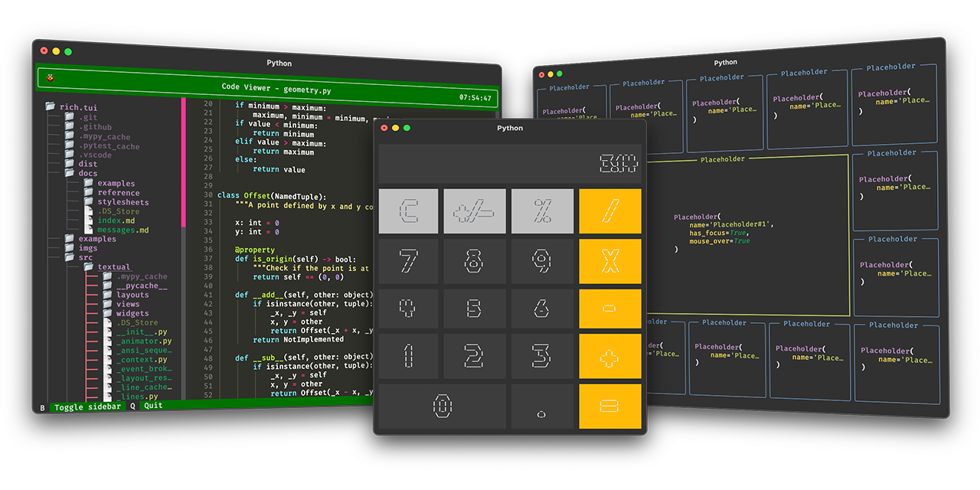This screenshot has height=490, width=980.
Task: Tap the 8 key on calculator
Action: point(475,261)
